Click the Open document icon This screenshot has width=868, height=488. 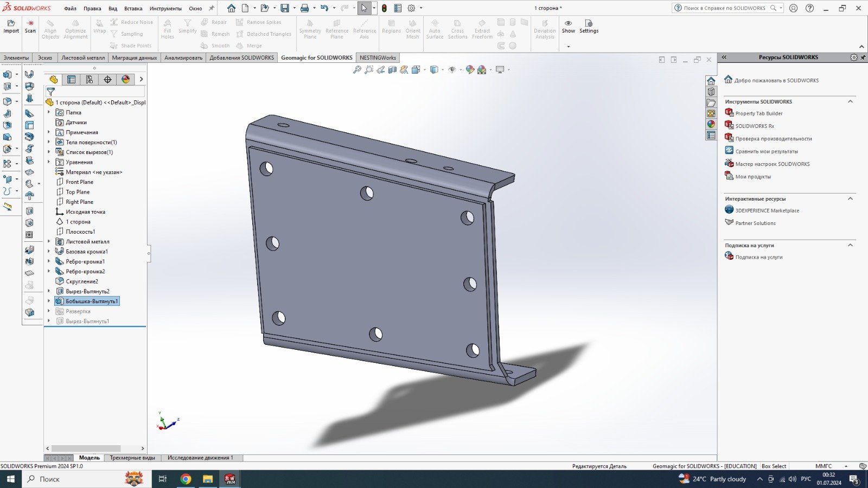click(x=265, y=8)
